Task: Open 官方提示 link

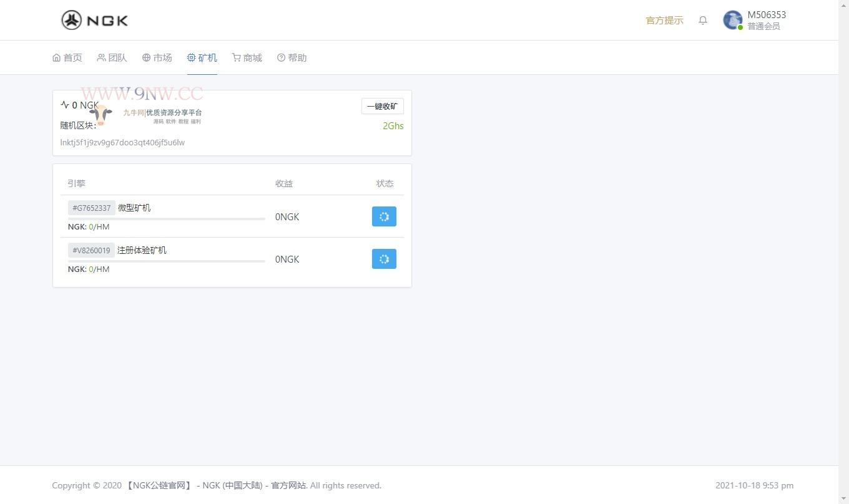Action: click(664, 21)
